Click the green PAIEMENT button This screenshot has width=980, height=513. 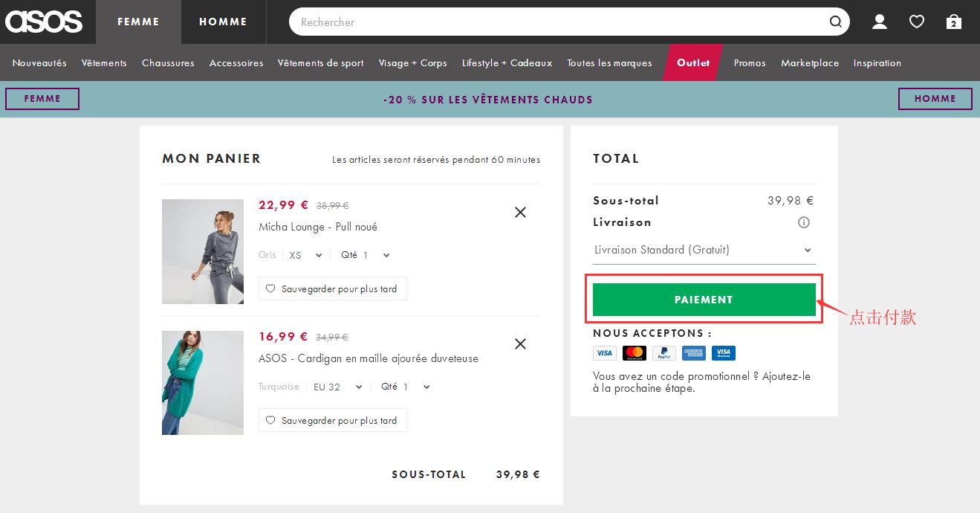704,300
